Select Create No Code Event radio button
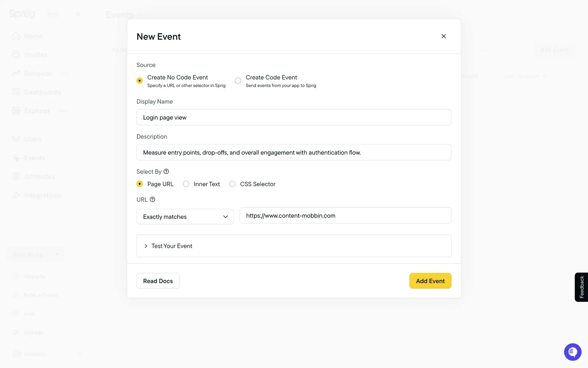Viewport: 588px width, 368px height. point(140,81)
